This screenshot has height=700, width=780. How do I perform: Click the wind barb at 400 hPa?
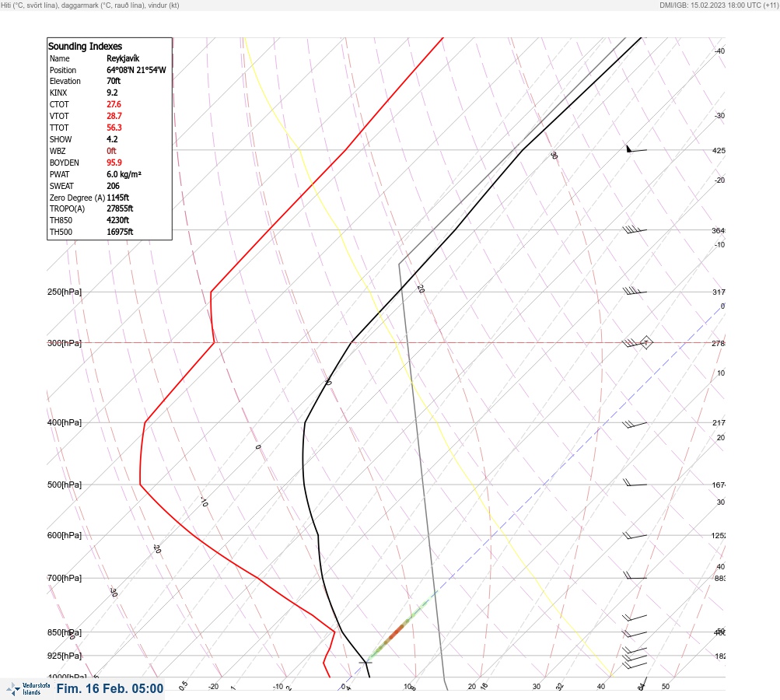pyautogui.click(x=635, y=425)
